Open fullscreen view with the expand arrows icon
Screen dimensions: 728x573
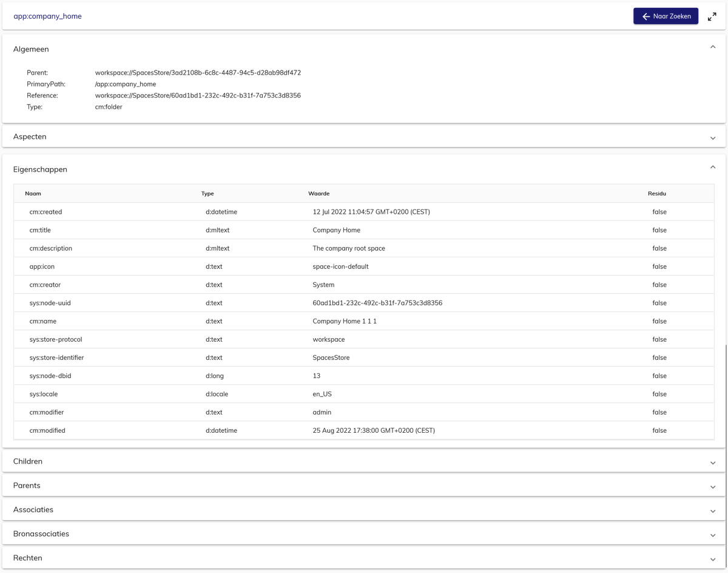pos(712,16)
